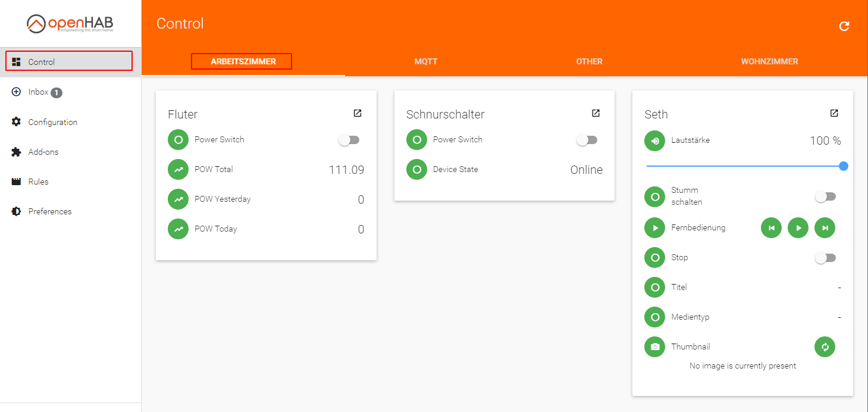Screen dimensions: 868x412
Task: Click the Stop item green icon
Action: (x=655, y=258)
